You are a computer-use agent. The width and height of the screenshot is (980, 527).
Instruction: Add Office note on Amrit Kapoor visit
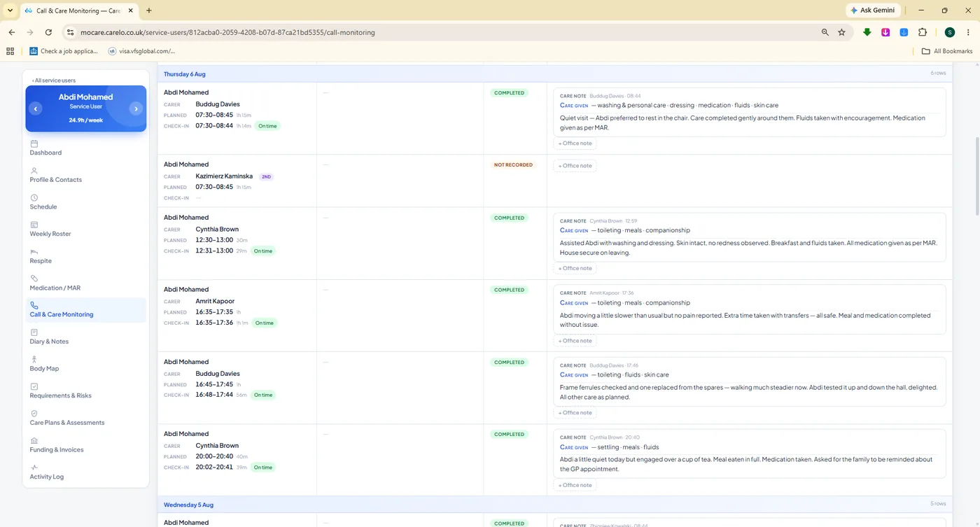pos(575,341)
